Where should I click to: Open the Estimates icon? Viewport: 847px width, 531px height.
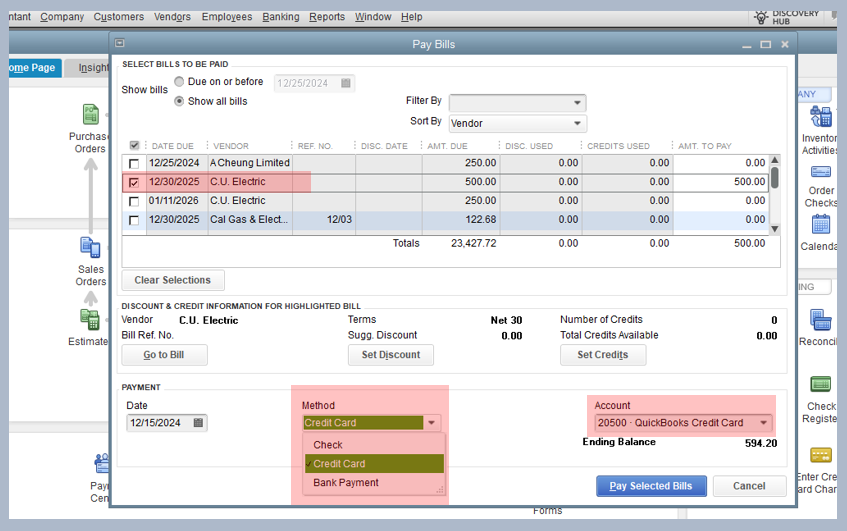point(90,319)
